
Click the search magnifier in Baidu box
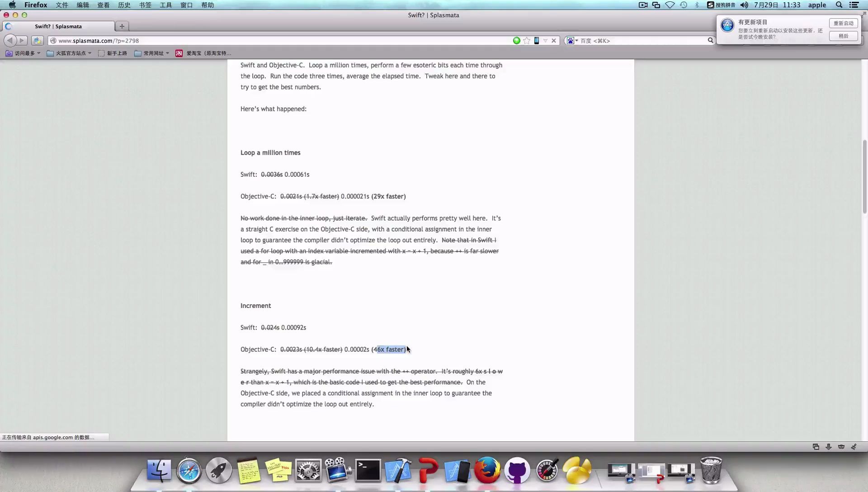click(710, 41)
